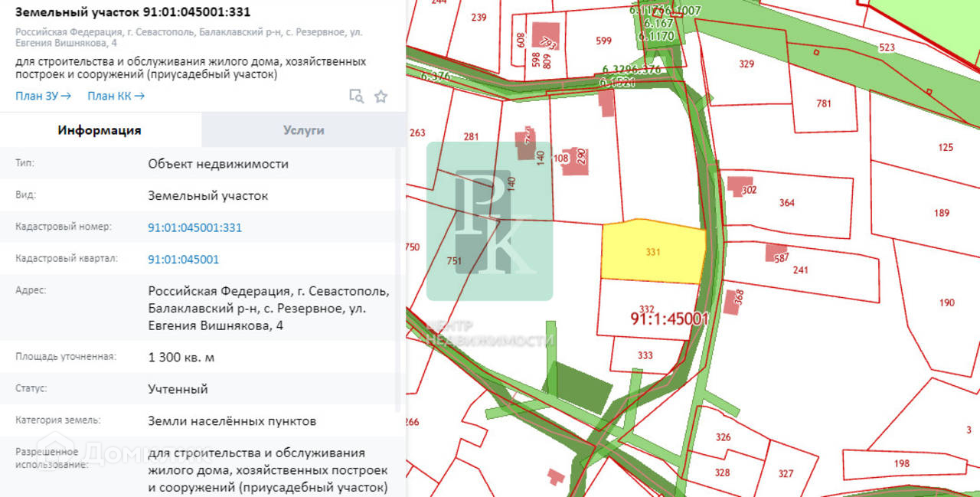Select parcel 364 on the map

pos(787,203)
